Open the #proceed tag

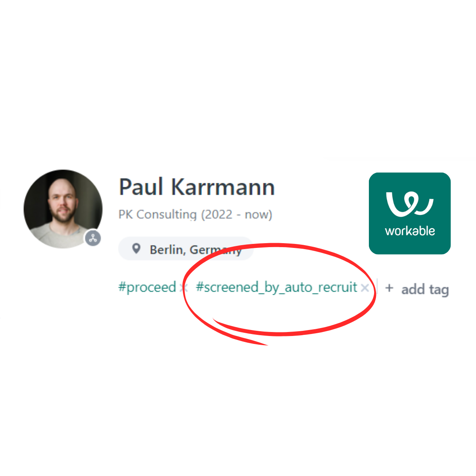click(x=147, y=287)
